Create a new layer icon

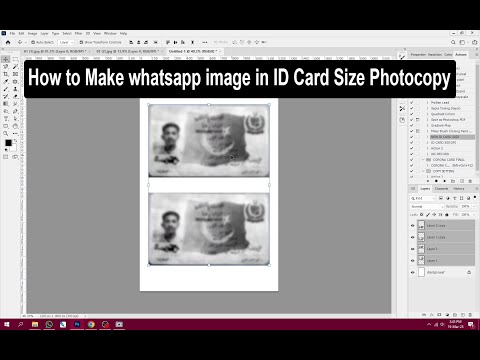coord(463,315)
